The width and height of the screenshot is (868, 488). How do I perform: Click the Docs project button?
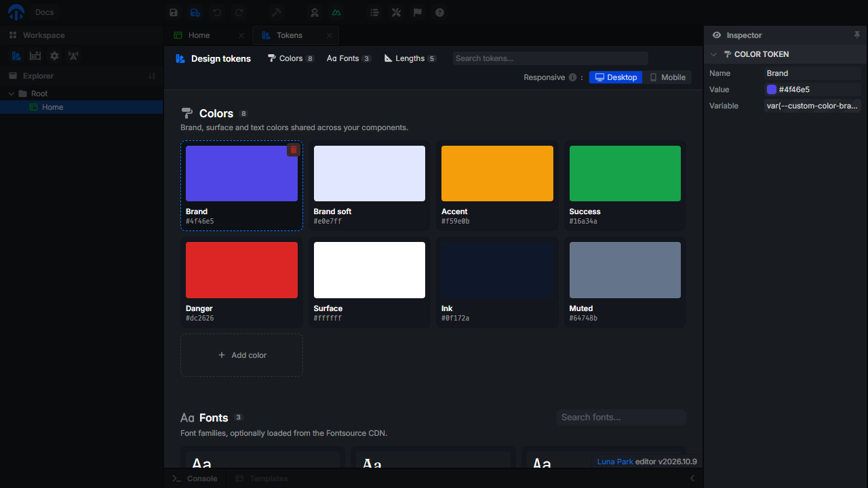[44, 12]
